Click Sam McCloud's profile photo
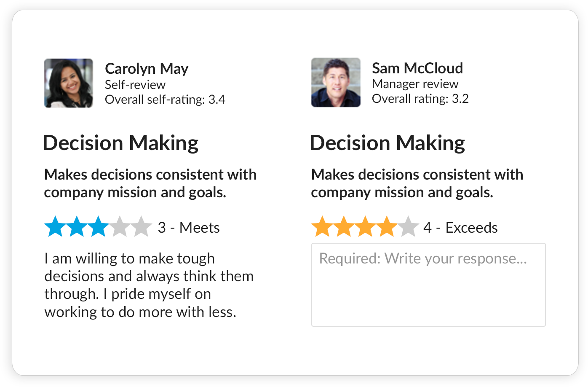This screenshot has width=588, height=387. (336, 83)
